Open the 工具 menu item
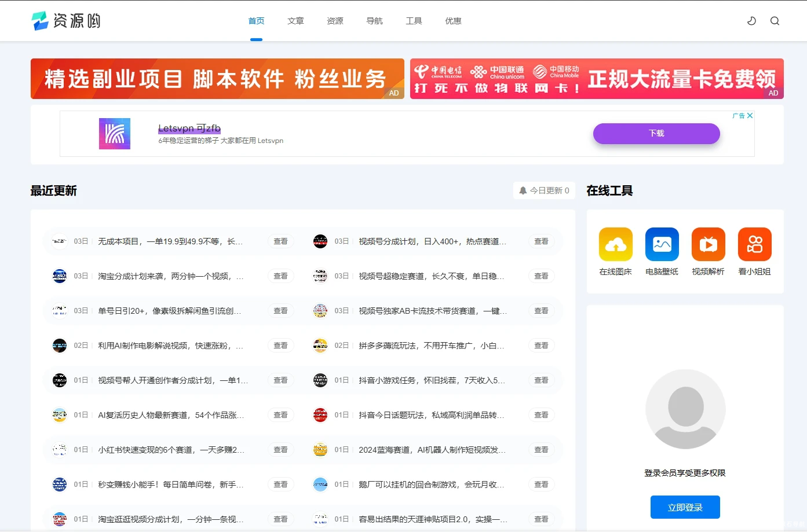 point(414,21)
